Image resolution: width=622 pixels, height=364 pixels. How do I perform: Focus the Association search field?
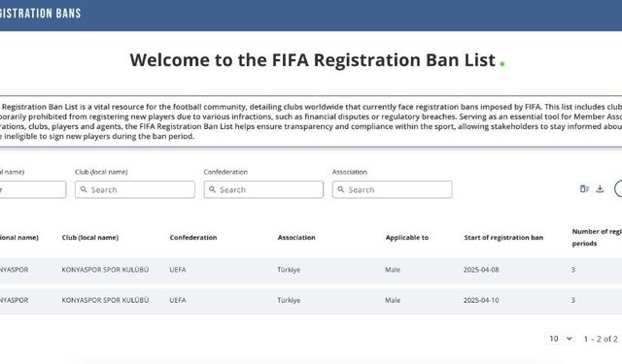[x=392, y=189]
